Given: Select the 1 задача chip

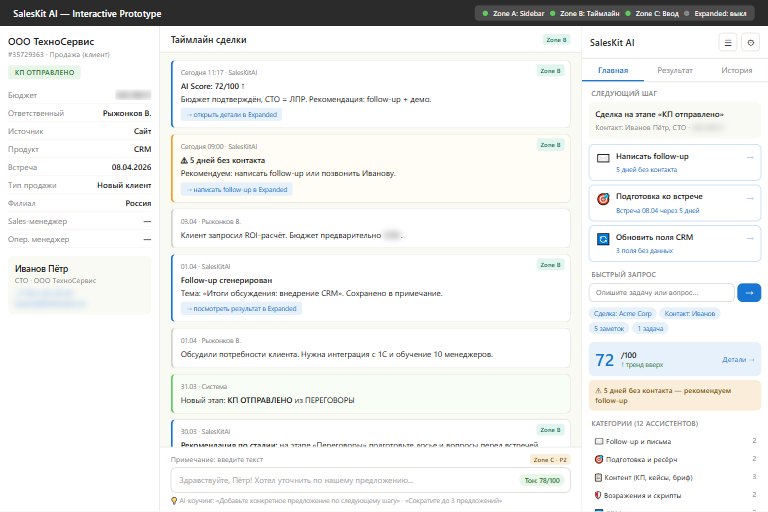Looking at the screenshot, I should click(650, 329).
